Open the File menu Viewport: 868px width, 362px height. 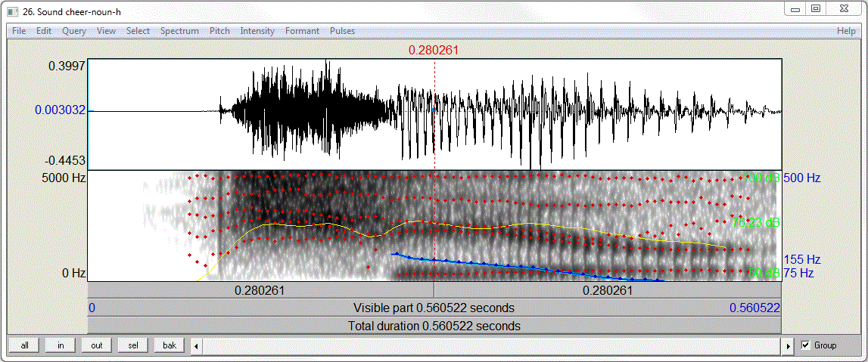pyautogui.click(x=19, y=31)
